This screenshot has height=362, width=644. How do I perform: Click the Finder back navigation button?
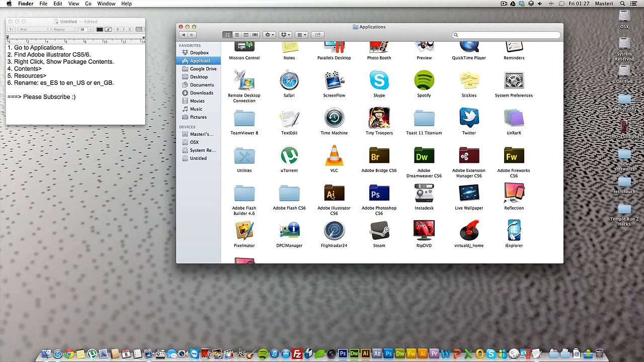pos(183,35)
